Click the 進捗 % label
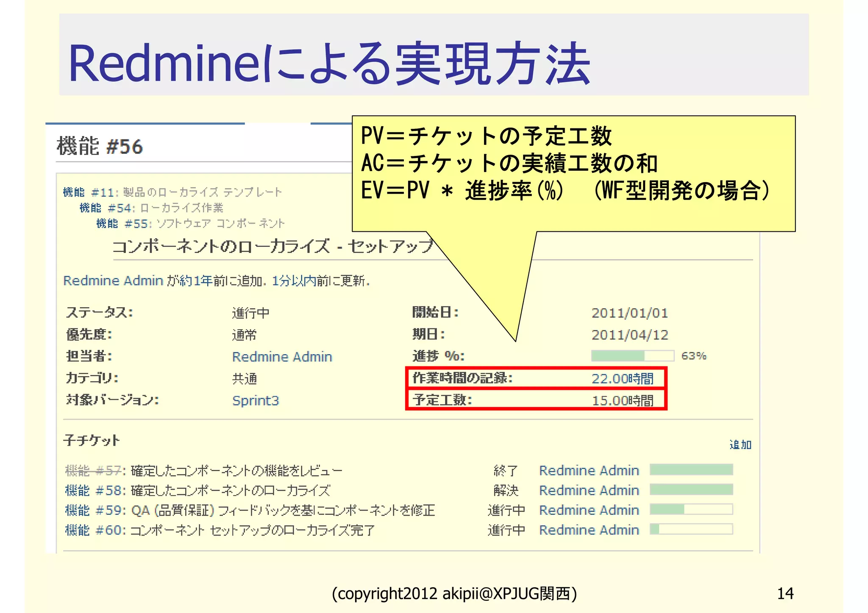This screenshot has height=613, width=868. pyautogui.click(x=439, y=356)
